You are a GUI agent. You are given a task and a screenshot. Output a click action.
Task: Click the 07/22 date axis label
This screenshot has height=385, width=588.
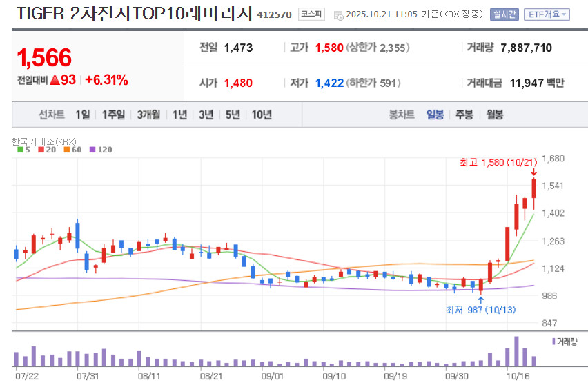[27, 376]
